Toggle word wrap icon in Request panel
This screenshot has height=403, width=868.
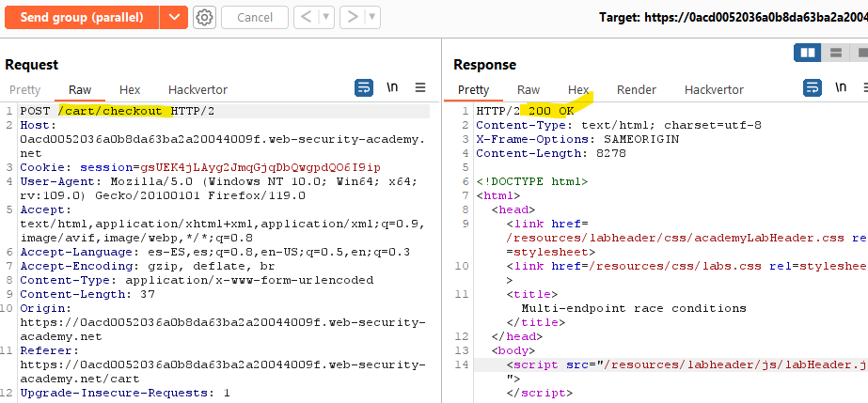click(364, 88)
